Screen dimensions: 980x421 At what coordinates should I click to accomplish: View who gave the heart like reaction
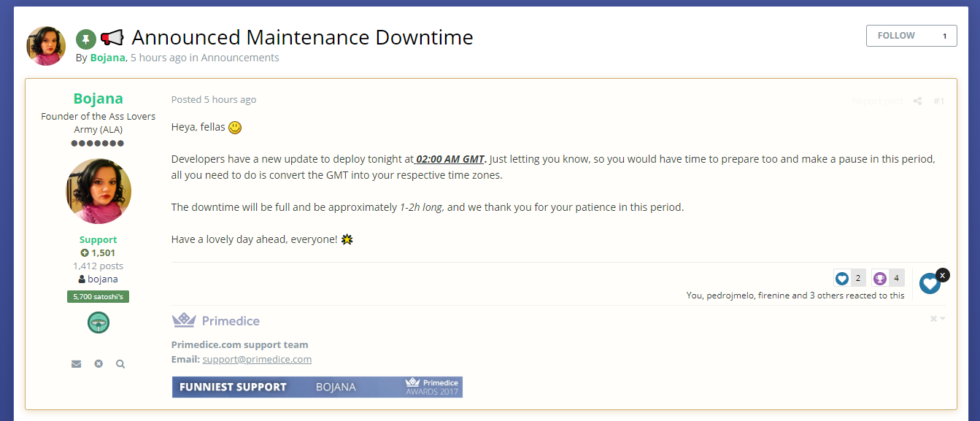coord(849,278)
